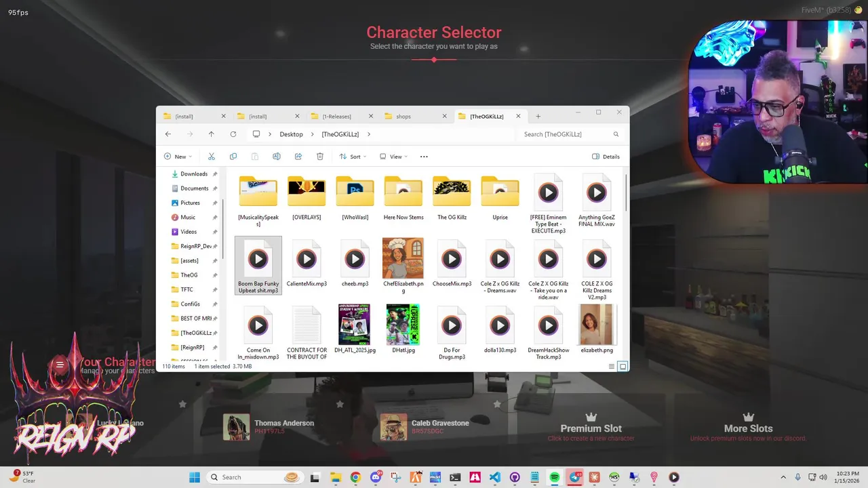
Task: Open TFTC in the sidebar
Action: point(194,289)
